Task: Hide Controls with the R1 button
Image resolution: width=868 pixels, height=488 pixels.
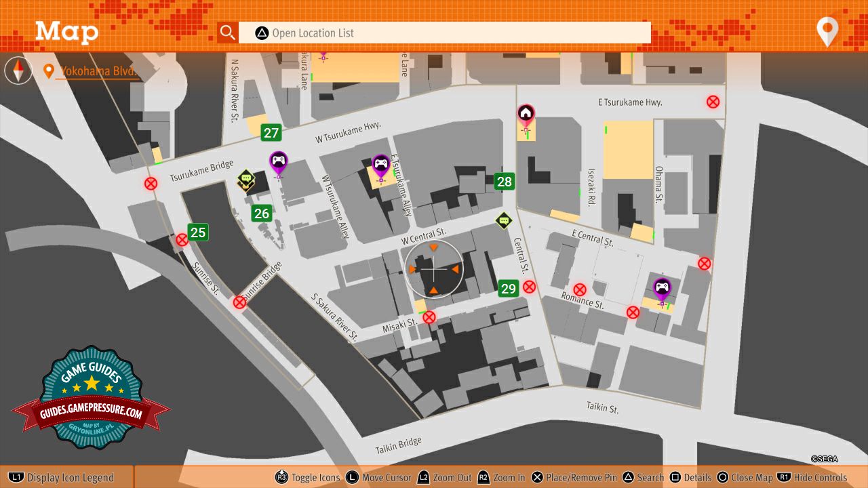Action: click(812, 477)
